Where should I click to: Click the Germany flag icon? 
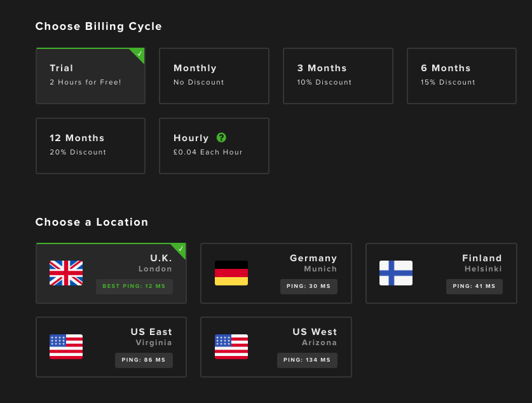tap(231, 273)
